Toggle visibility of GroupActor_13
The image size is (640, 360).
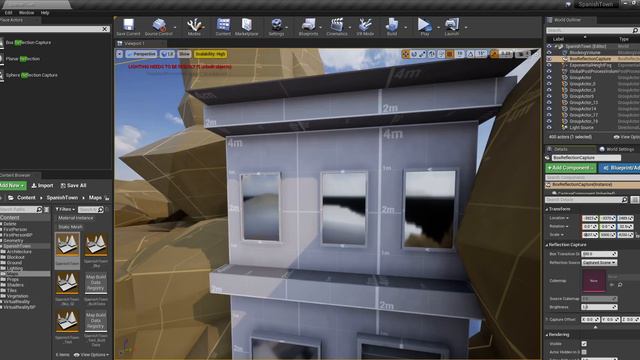[549, 102]
